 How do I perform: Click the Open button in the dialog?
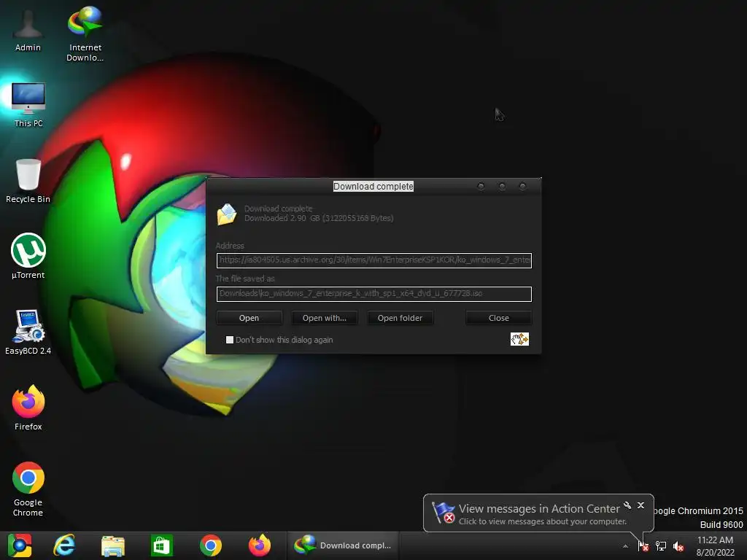249,318
